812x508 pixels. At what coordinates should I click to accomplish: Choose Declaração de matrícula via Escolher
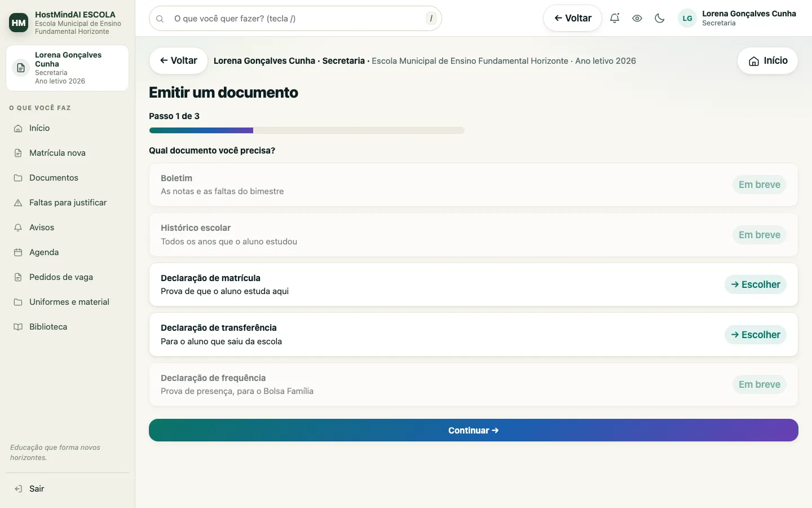(x=756, y=284)
